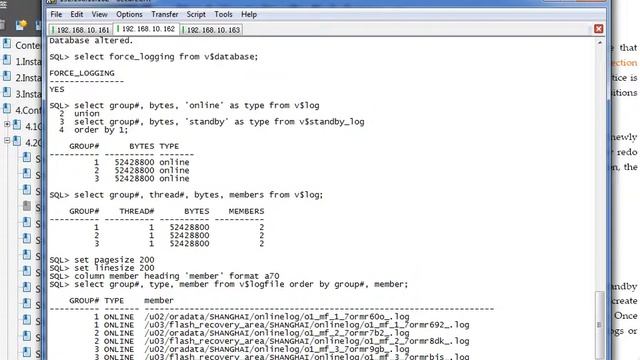Click the 'set pagesize 200' command line
Viewport: 640px width, 360px height.
(102, 260)
